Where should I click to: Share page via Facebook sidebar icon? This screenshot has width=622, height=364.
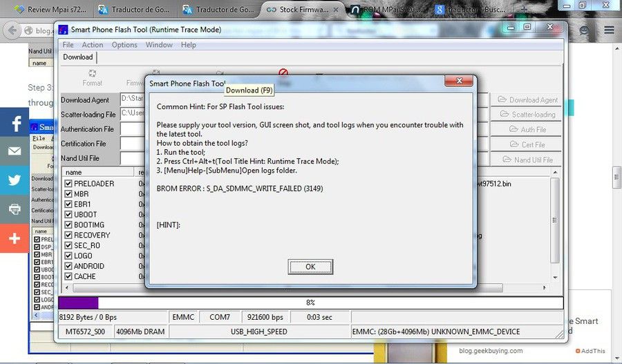pyautogui.click(x=15, y=122)
